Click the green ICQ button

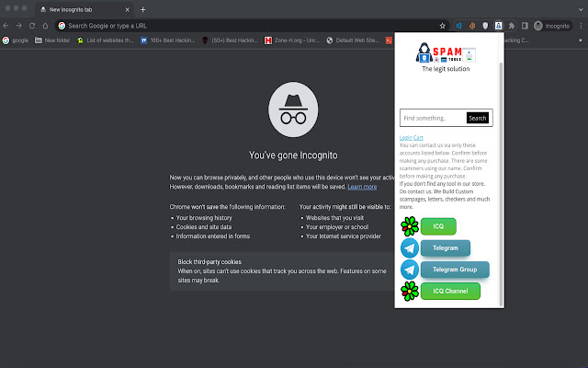click(x=438, y=226)
